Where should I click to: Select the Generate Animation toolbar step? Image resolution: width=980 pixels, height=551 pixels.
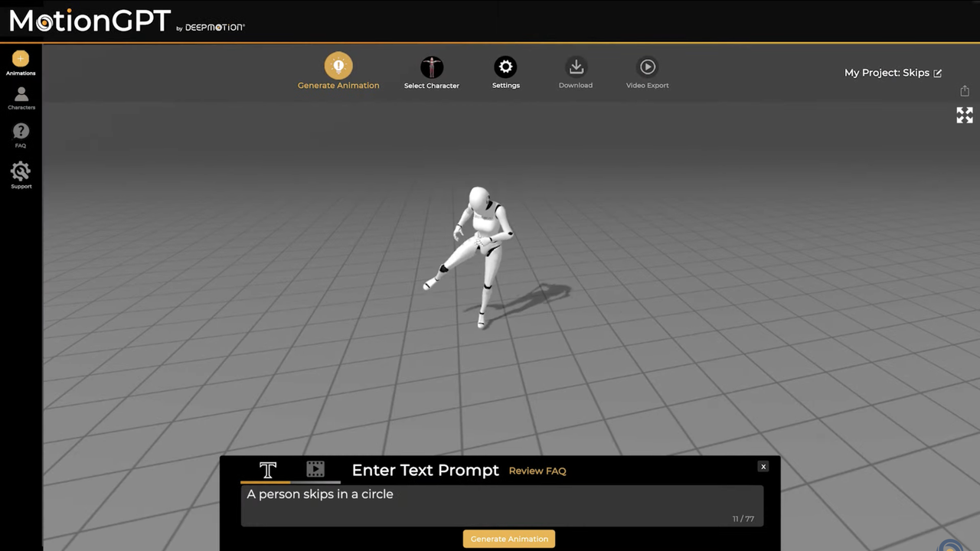338,71
